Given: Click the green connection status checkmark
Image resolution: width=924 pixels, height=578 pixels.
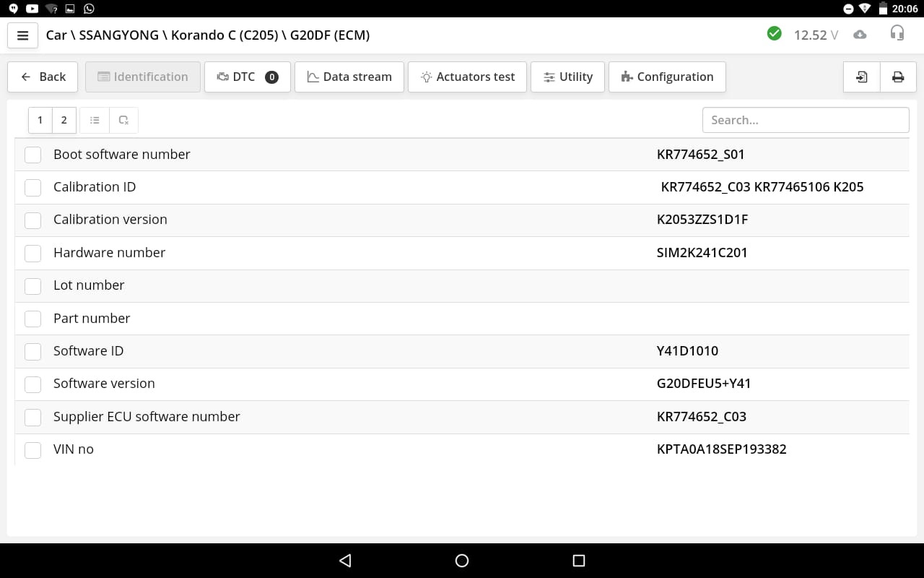Looking at the screenshot, I should 774,33.
